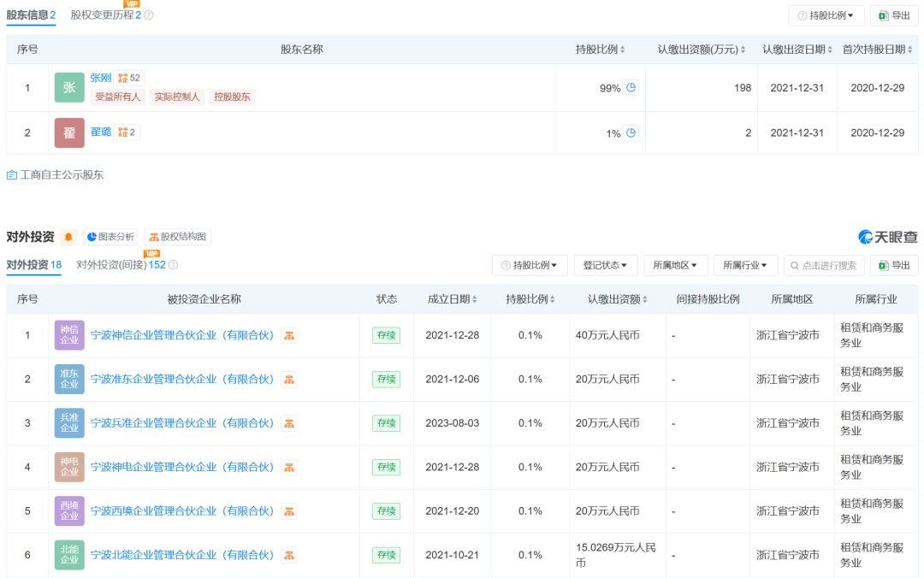Open the 图表分析 chart analysis button

(110, 237)
